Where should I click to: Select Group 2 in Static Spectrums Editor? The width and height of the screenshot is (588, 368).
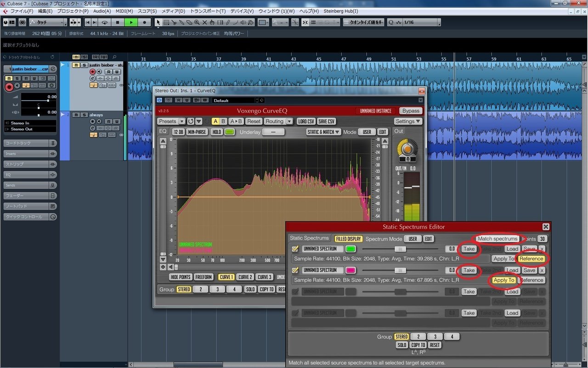coord(418,337)
